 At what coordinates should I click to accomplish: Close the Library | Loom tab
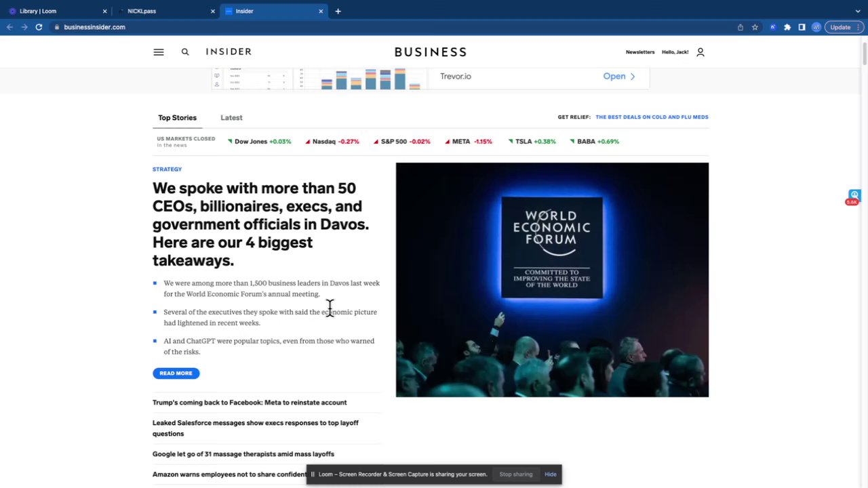tap(104, 11)
